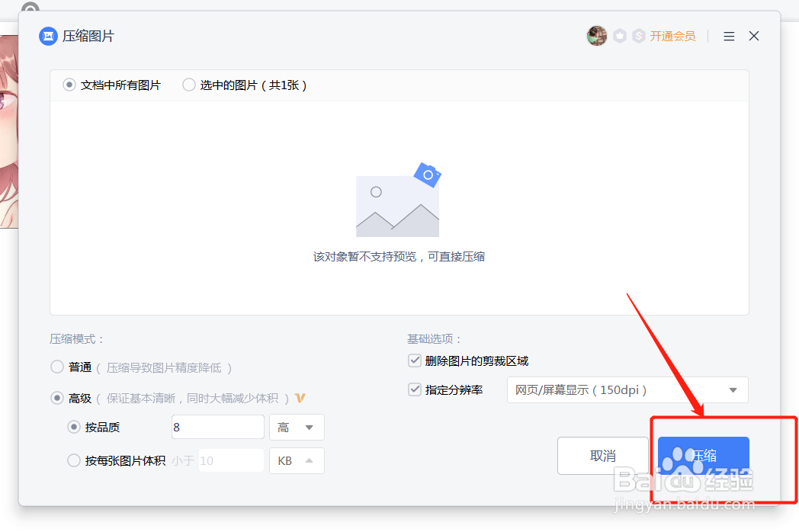The width and height of the screenshot is (799, 532).
Task: Click the blue compress-image dialog logo
Action: click(47, 36)
